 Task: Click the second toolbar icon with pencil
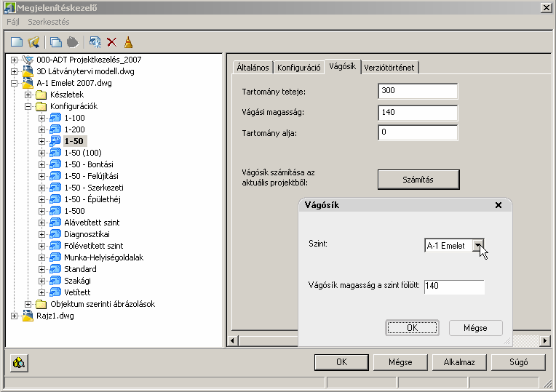pos(33,42)
